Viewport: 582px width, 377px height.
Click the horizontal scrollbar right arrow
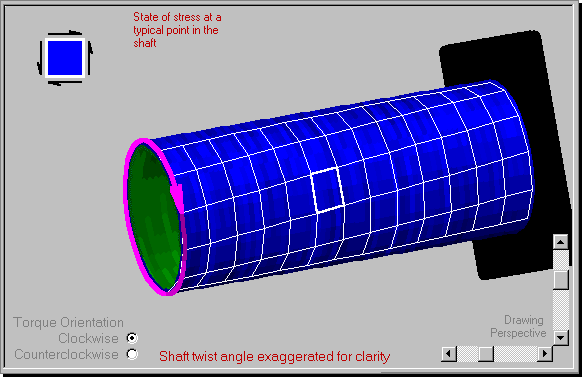pyautogui.click(x=545, y=354)
